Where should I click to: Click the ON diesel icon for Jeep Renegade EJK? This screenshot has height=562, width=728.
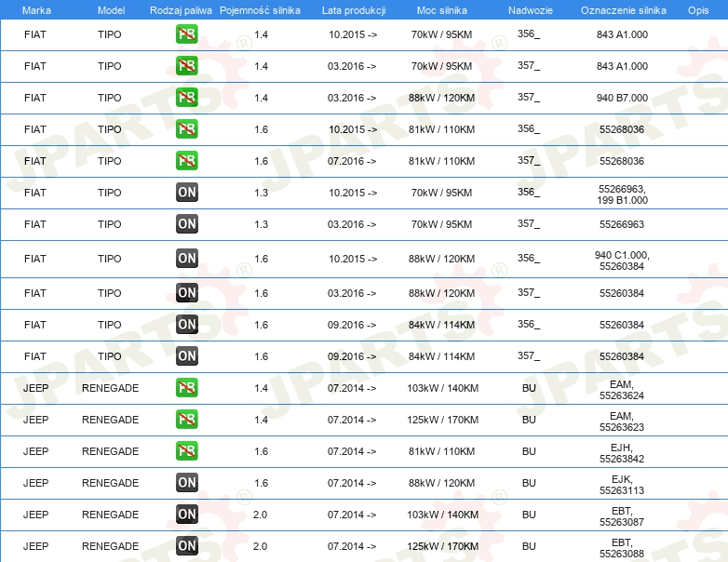click(186, 483)
